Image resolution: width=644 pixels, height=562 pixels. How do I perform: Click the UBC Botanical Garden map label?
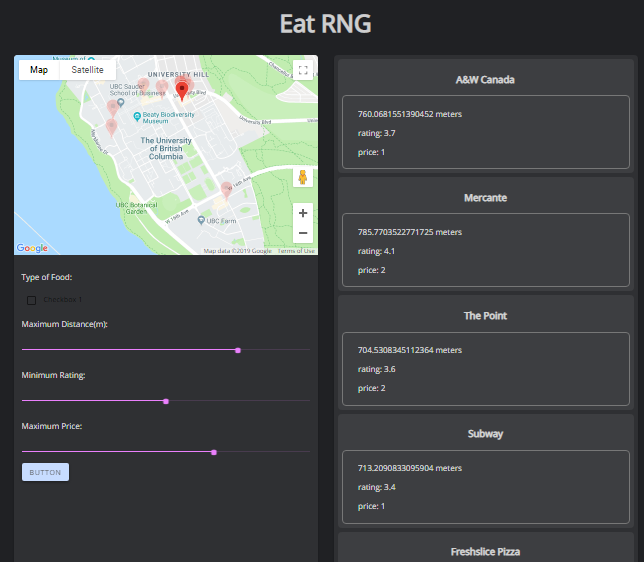pos(136,208)
